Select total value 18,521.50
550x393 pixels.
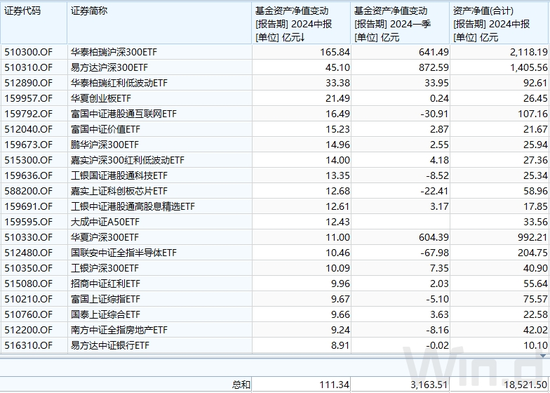pyautogui.click(x=526, y=385)
